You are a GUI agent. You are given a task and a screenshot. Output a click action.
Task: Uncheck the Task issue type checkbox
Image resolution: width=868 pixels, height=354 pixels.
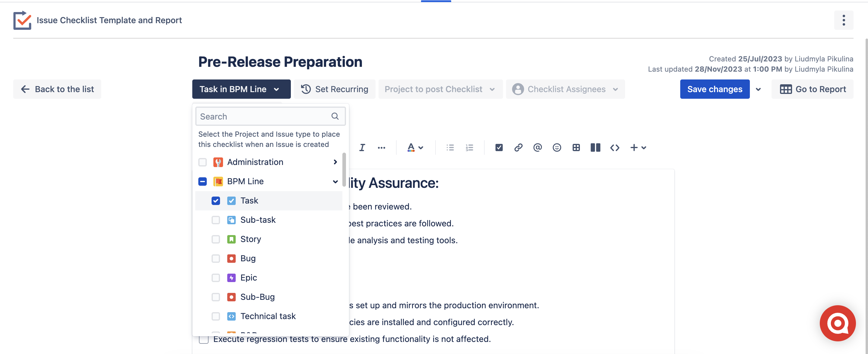(216, 200)
